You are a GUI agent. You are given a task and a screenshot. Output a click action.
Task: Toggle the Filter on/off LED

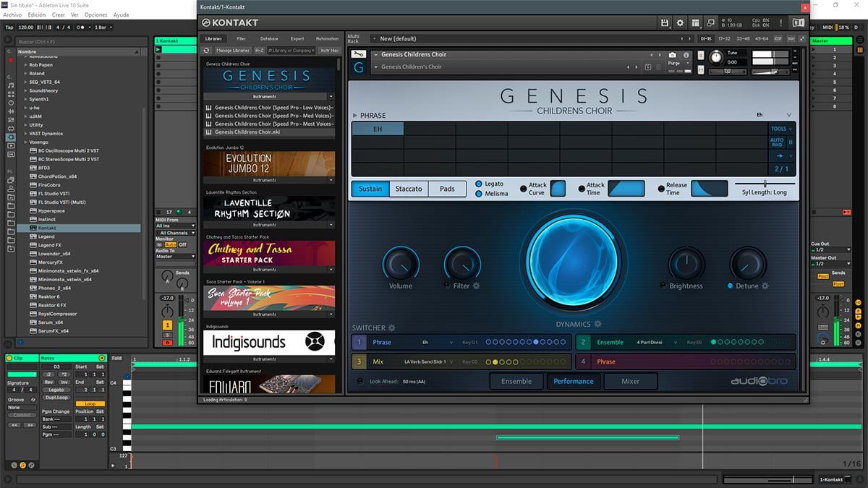447,286
